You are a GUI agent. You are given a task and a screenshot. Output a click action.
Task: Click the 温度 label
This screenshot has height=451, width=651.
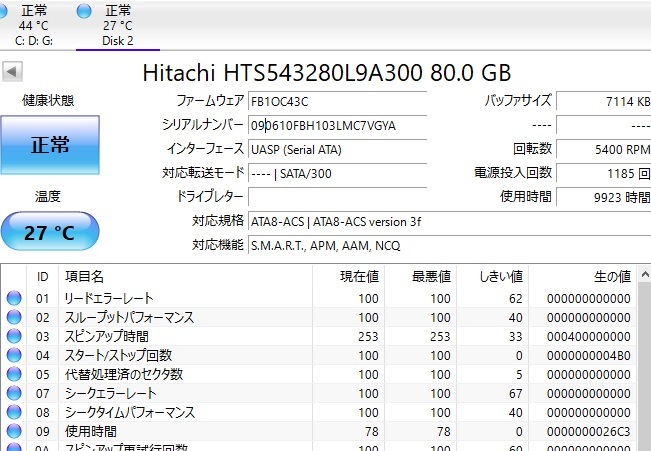click(48, 196)
